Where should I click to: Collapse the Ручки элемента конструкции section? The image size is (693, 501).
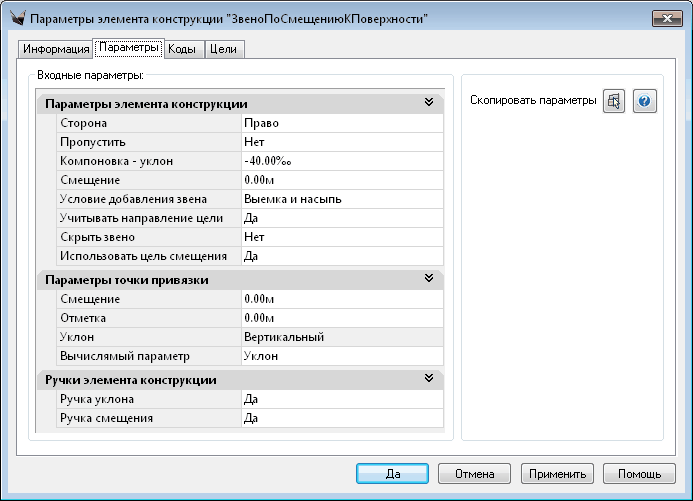(428, 379)
